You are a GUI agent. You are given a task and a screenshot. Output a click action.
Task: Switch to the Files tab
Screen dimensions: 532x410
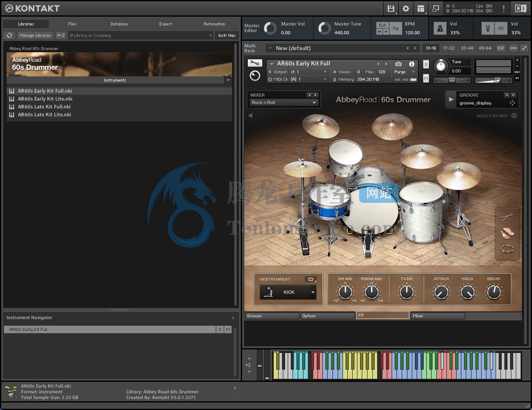tap(72, 24)
